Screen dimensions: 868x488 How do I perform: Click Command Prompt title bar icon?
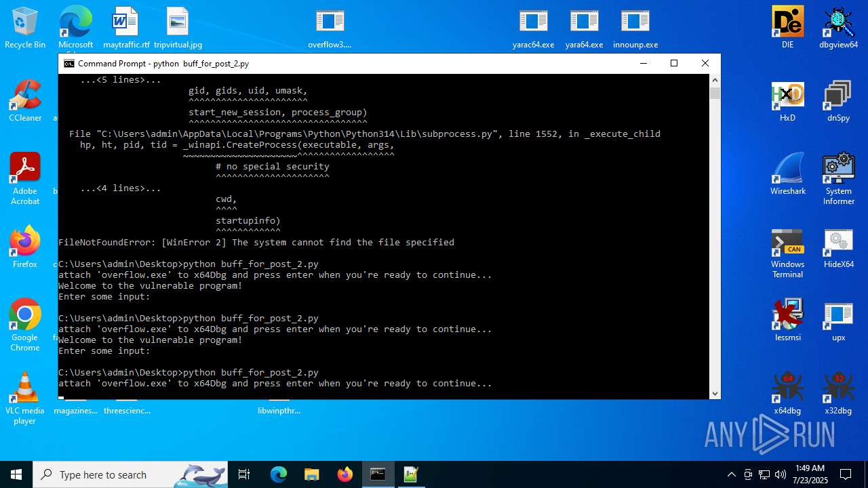[69, 63]
